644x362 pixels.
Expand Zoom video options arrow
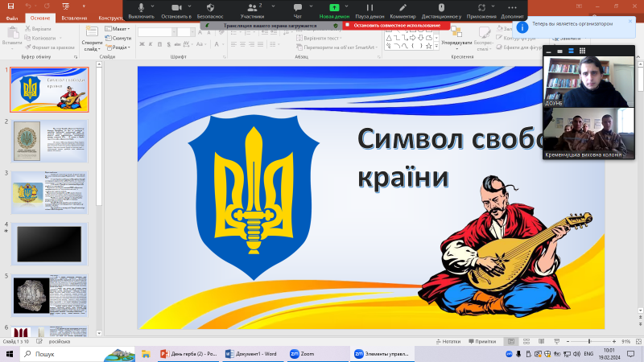[x=189, y=6]
